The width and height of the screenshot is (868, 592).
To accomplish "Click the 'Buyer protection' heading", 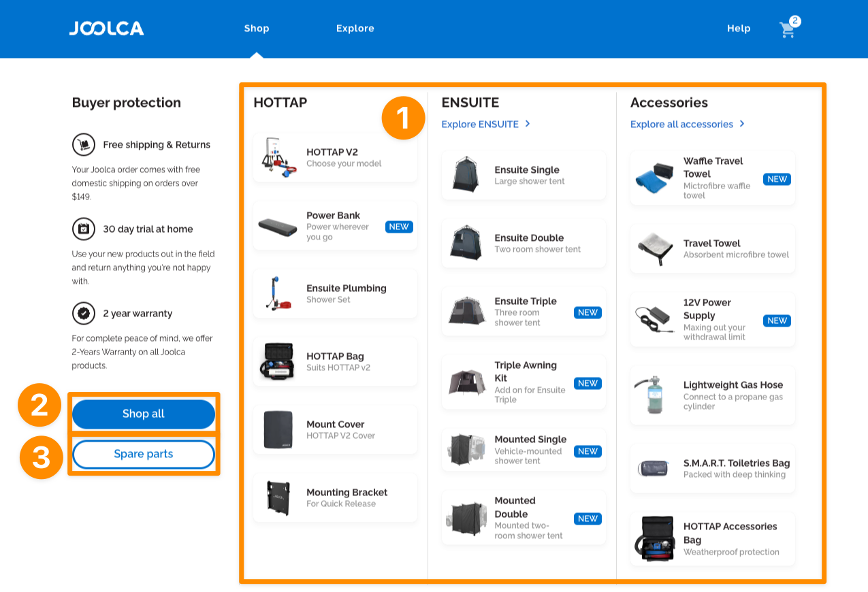I will point(127,103).
